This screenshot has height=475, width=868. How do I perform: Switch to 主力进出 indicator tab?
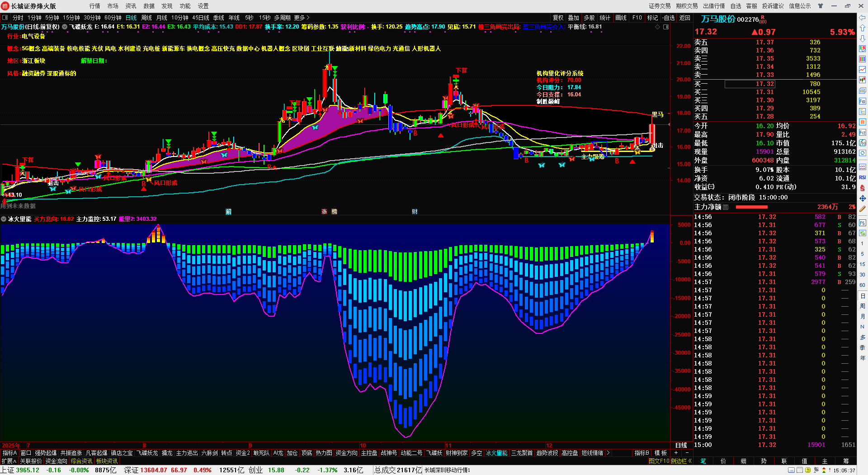click(x=187, y=453)
